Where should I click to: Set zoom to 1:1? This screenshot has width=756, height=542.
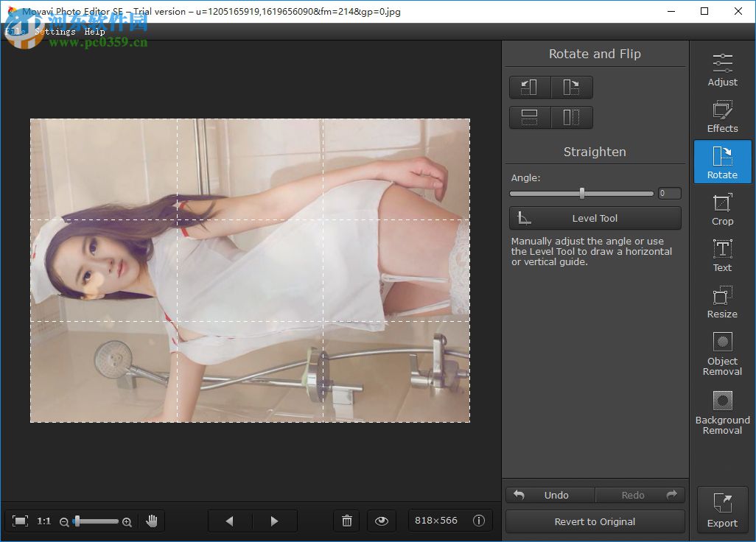[44, 521]
